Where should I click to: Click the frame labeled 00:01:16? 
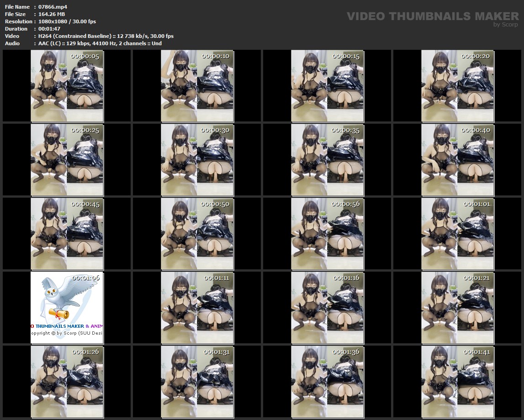(328, 308)
